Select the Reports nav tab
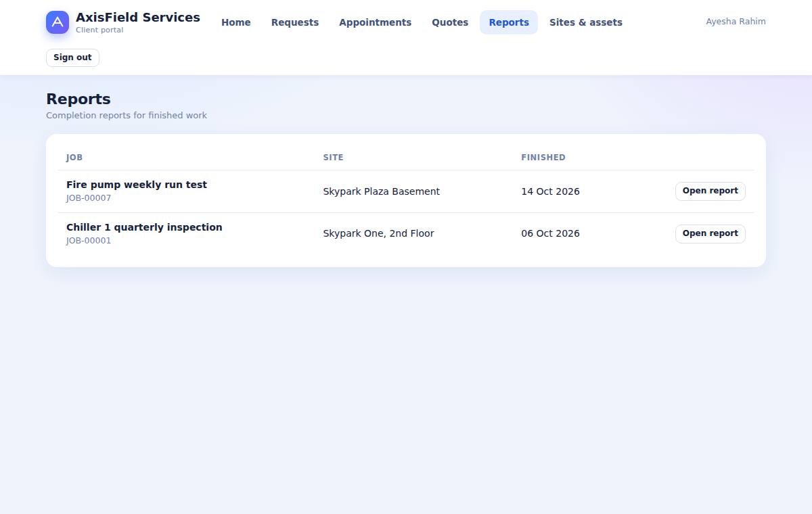Screen dimensions: 812x514 pyautogui.click(x=509, y=22)
